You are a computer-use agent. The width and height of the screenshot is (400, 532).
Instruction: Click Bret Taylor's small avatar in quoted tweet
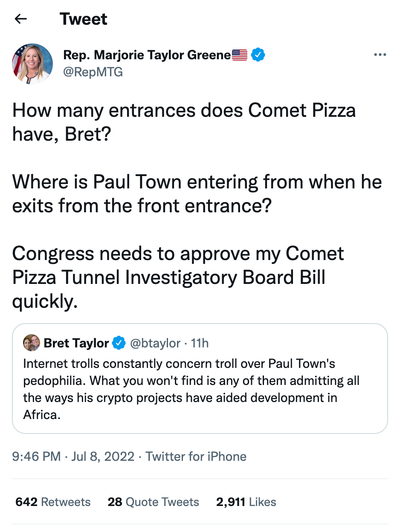tap(31, 343)
